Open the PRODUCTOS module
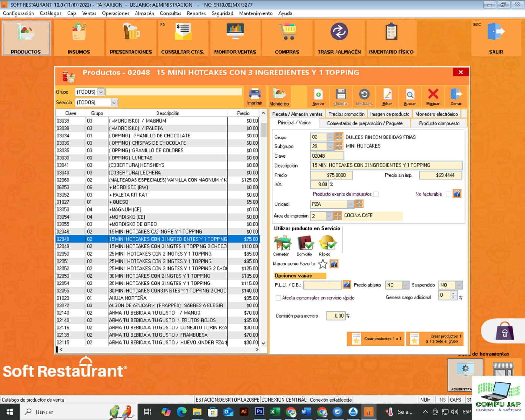525x420 pixels. [26, 38]
